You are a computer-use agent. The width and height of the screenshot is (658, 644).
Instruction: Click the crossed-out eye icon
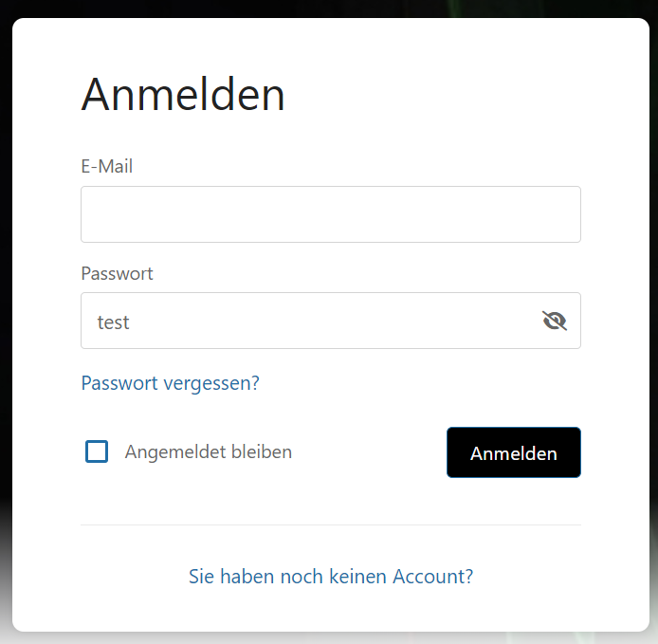555,321
